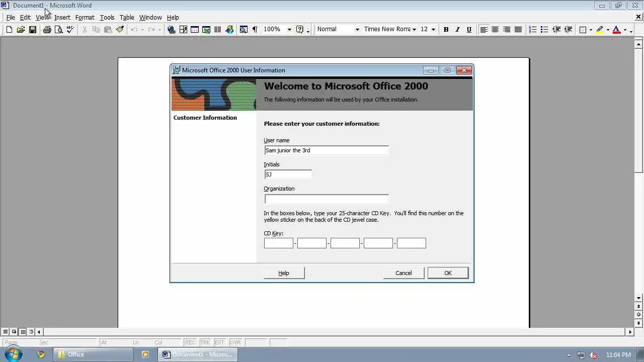The width and height of the screenshot is (644, 362).
Task: Click the Initials field
Action: click(x=288, y=174)
